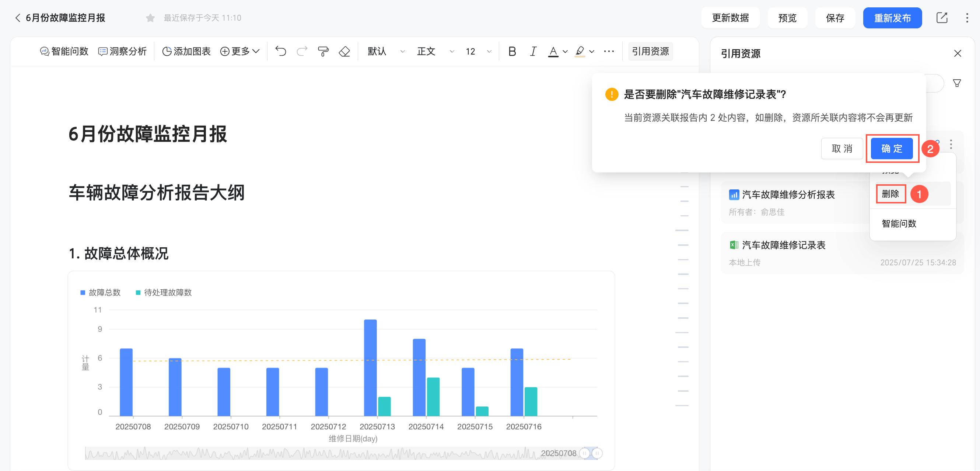Click the 20250713 blue bar
The image size is (980, 471).
pyautogui.click(x=370, y=367)
